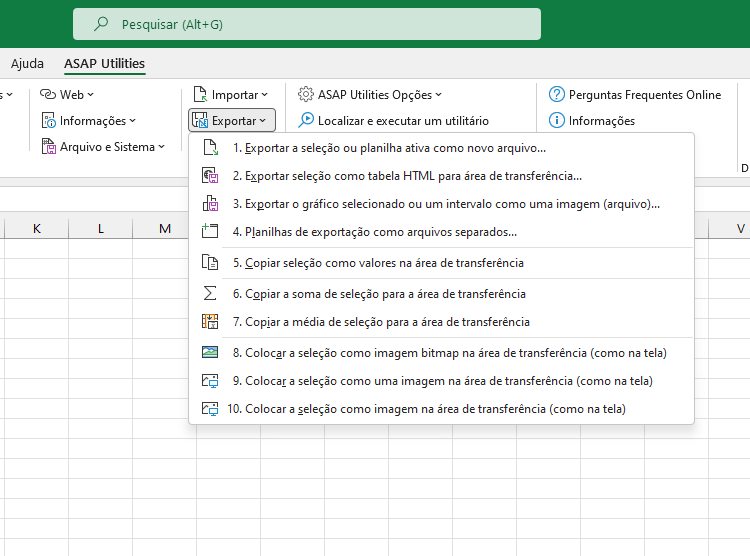The width and height of the screenshot is (750, 556).
Task: Choose Exportar a seleção como novo arquivo
Action: coord(441,148)
